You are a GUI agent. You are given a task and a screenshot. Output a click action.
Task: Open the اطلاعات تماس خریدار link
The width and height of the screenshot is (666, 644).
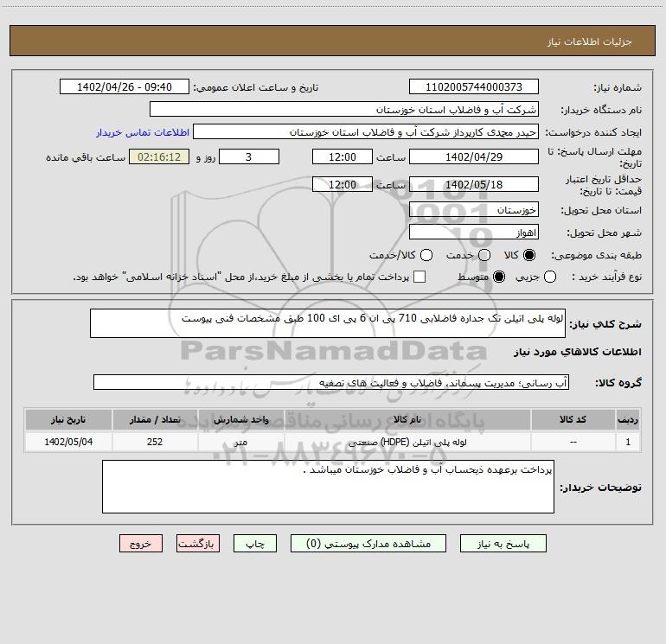[143, 132]
